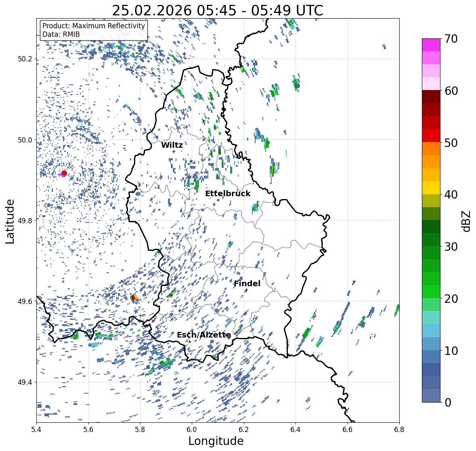476x451 pixels.
Task: Click the 6.2 longitude tick label
Action: pyautogui.click(x=244, y=430)
